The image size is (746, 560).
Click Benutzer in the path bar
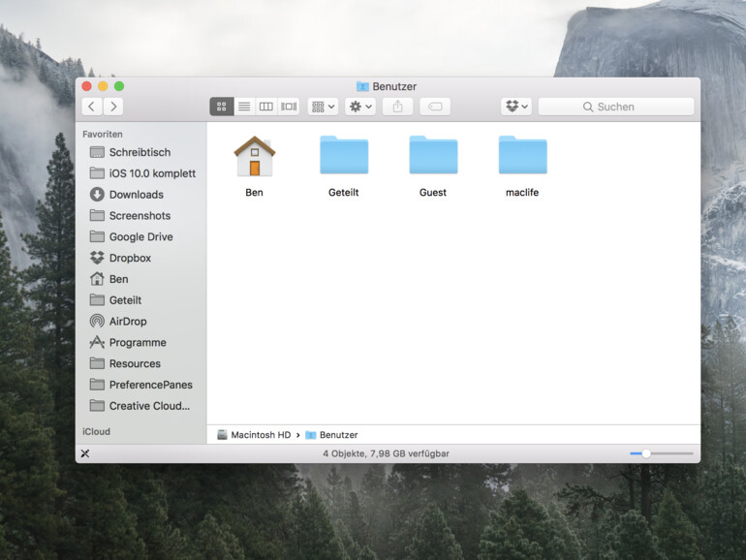coord(331,435)
